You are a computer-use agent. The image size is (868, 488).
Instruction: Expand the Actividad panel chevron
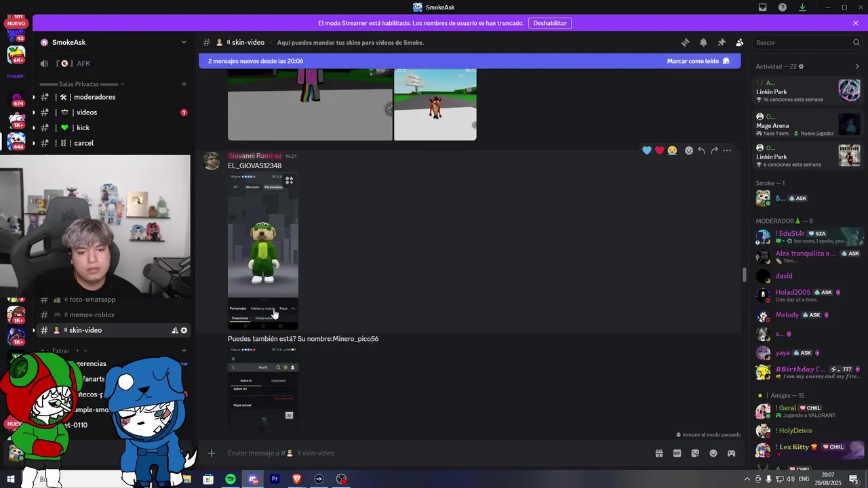(x=857, y=66)
